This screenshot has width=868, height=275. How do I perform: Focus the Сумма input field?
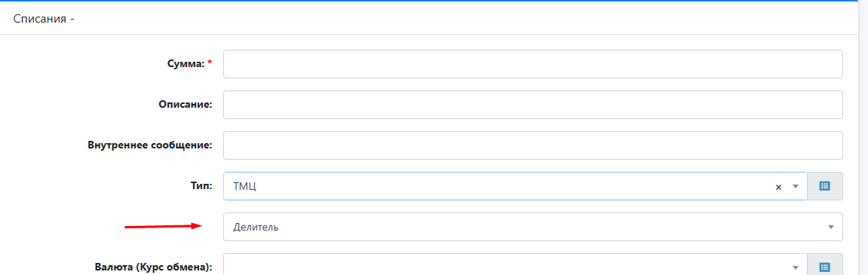532,64
